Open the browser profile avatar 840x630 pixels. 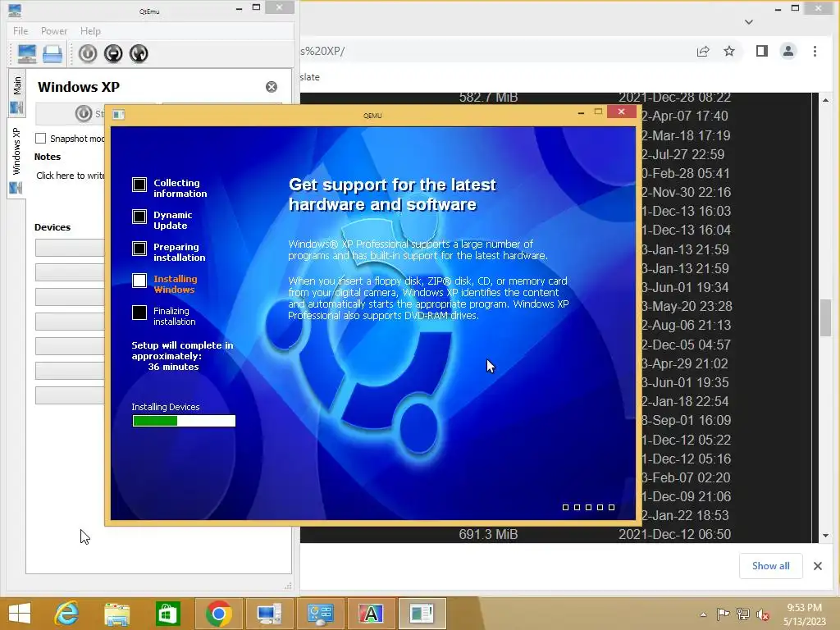point(788,52)
